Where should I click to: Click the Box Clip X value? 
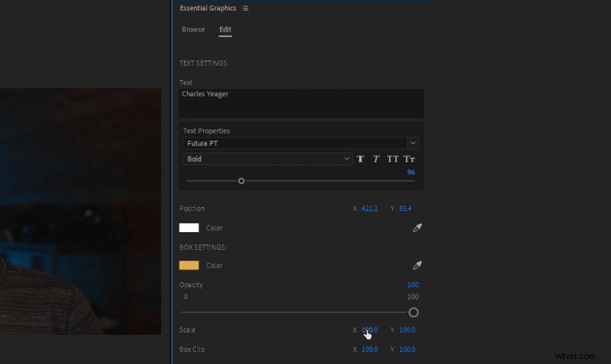pos(369,349)
